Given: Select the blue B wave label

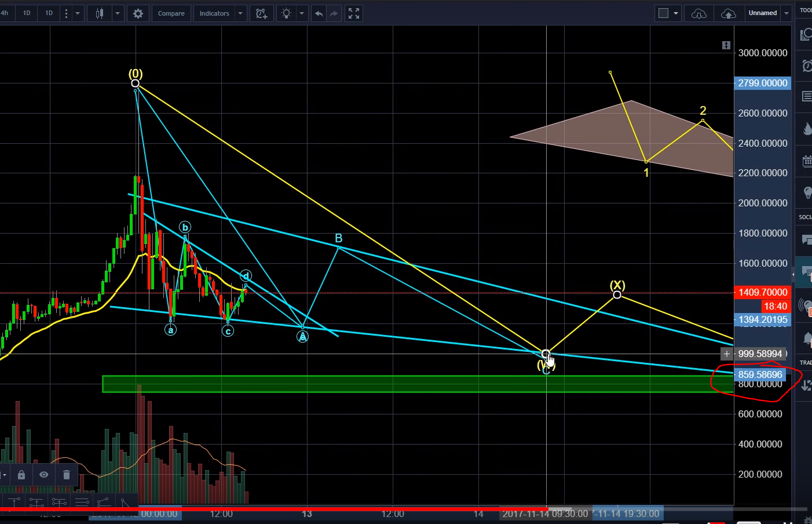Looking at the screenshot, I should click(x=339, y=238).
